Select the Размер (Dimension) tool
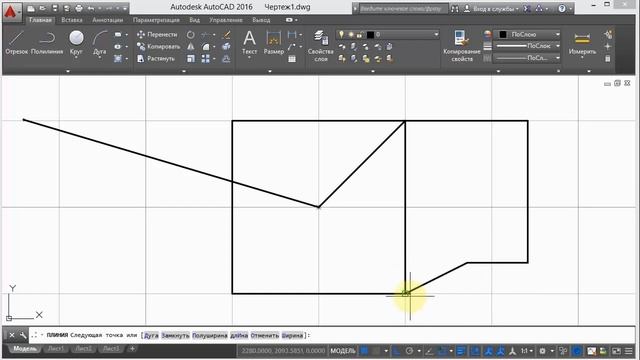The image size is (640, 360). coord(273,42)
